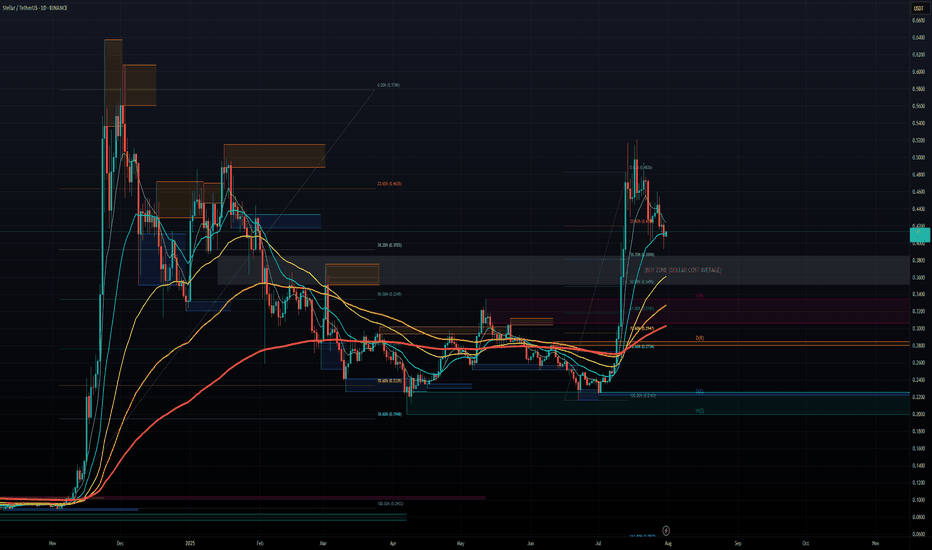Image resolution: width=932 pixels, height=550 pixels.
Task: Click the Oct label on time axis
Action: point(806,543)
